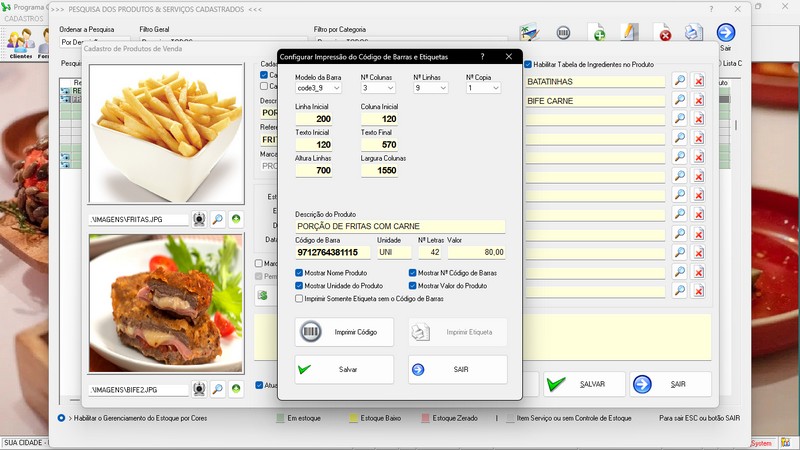Open Nº Linhas dropdown
This screenshot has width=800, height=450.
[x=431, y=88]
